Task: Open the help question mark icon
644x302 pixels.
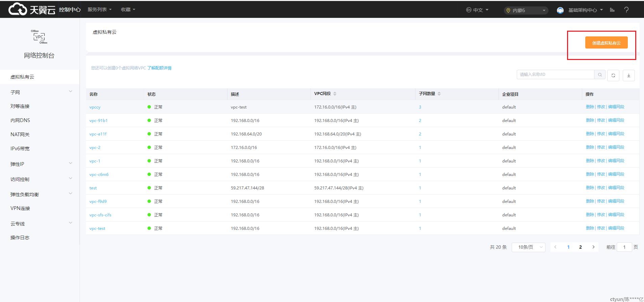Action: point(626,10)
